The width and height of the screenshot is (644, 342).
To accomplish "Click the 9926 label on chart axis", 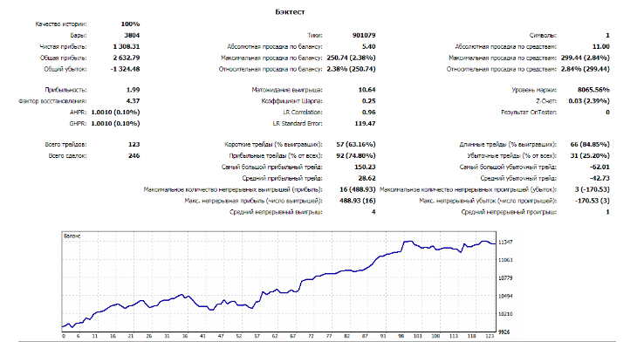I will point(504,332).
